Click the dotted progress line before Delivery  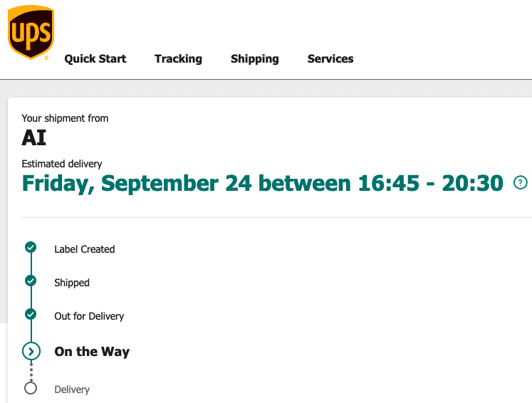point(31,371)
